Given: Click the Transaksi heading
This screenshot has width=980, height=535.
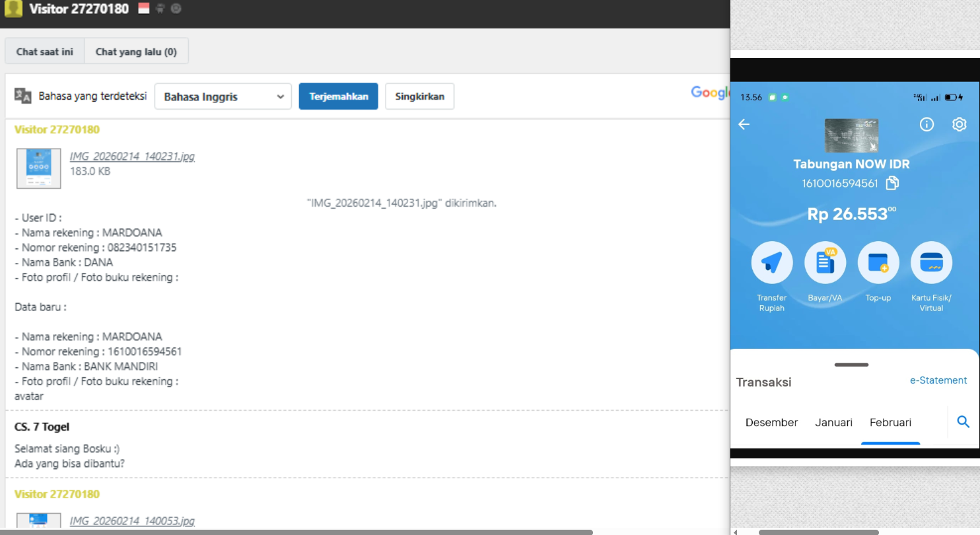Looking at the screenshot, I should [763, 382].
